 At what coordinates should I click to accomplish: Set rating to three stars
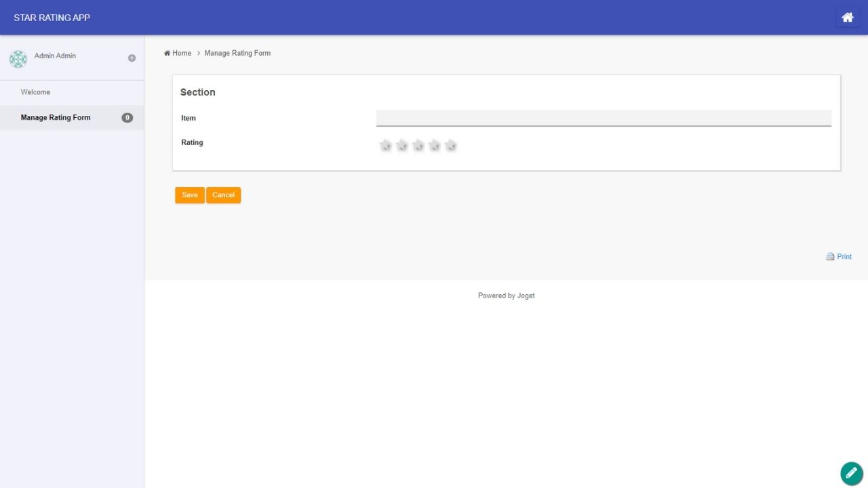(418, 145)
